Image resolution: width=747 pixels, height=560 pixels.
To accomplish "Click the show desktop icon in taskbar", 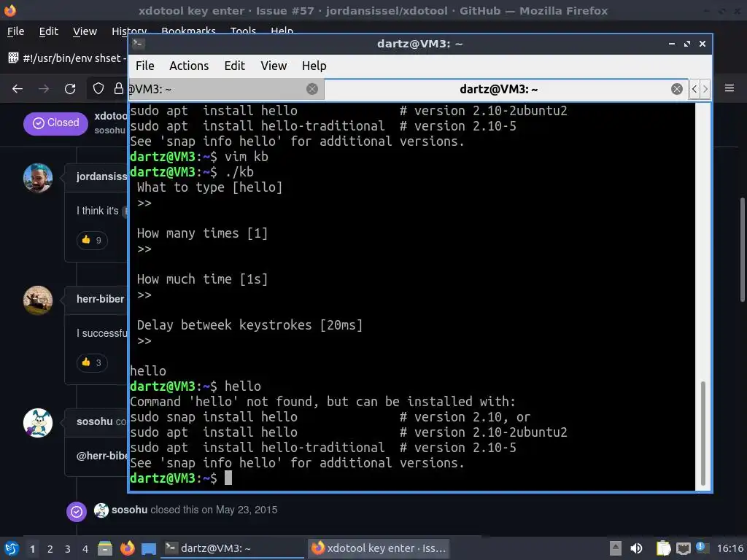I will coord(149,549).
